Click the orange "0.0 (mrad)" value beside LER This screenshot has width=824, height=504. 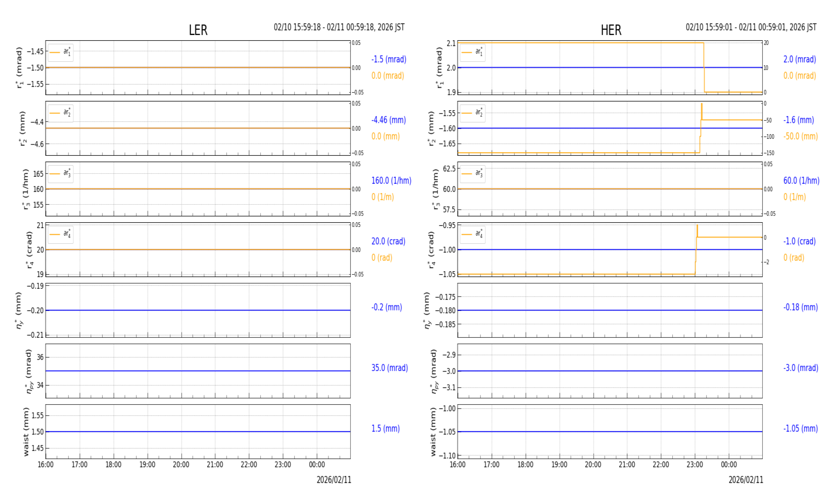pyautogui.click(x=387, y=76)
